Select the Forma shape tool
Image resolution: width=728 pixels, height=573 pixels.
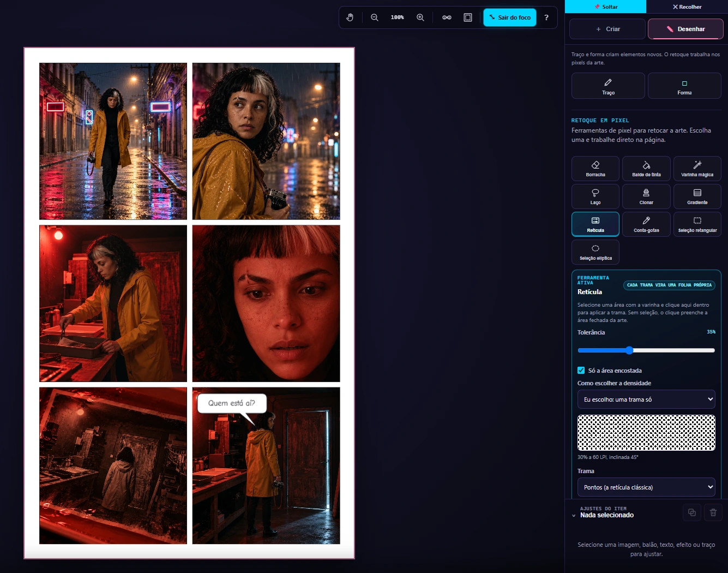coord(684,86)
